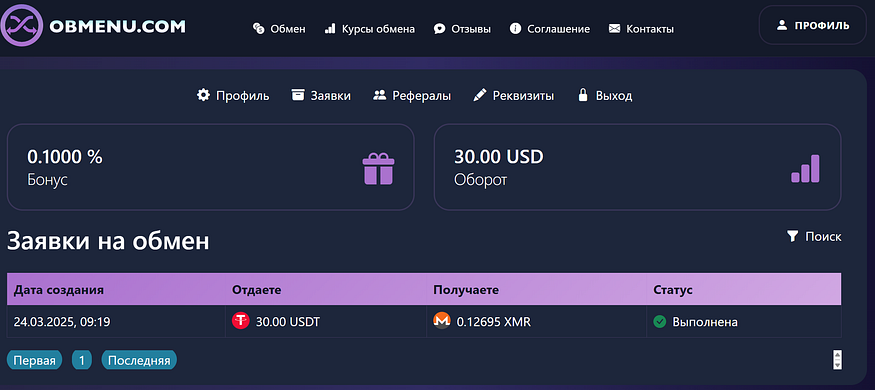Open the Обмен page in top navigation

[279, 29]
